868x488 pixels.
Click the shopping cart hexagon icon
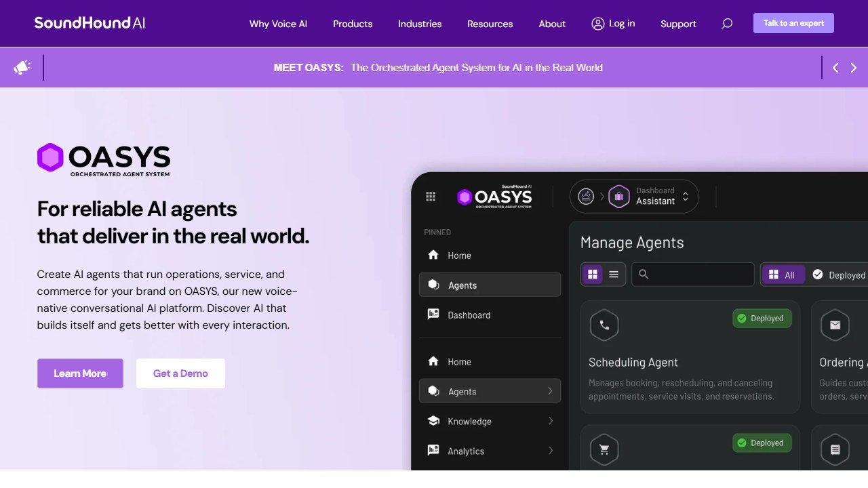[604, 450]
